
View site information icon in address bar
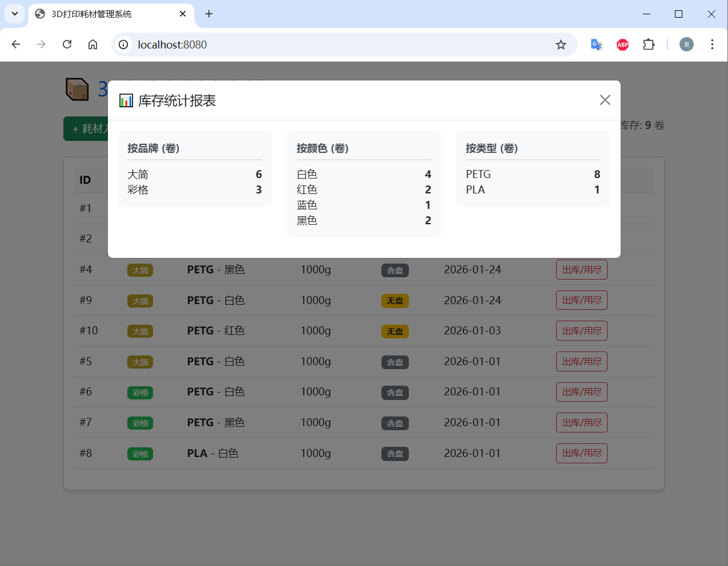pyautogui.click(x=123, y=45)
